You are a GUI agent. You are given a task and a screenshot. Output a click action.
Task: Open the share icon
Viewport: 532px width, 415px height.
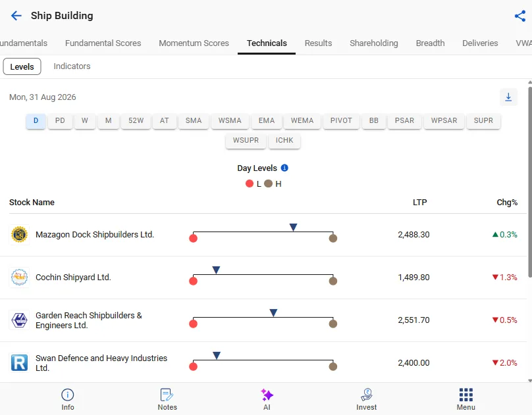(x=519, y=16)
